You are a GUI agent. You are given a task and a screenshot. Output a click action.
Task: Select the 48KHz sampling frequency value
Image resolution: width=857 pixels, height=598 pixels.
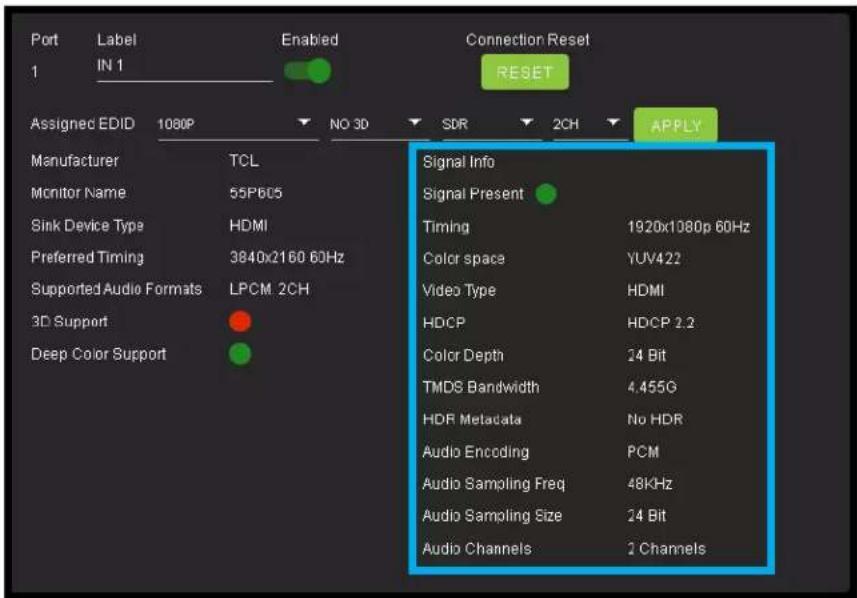click(x=650, y=484)
